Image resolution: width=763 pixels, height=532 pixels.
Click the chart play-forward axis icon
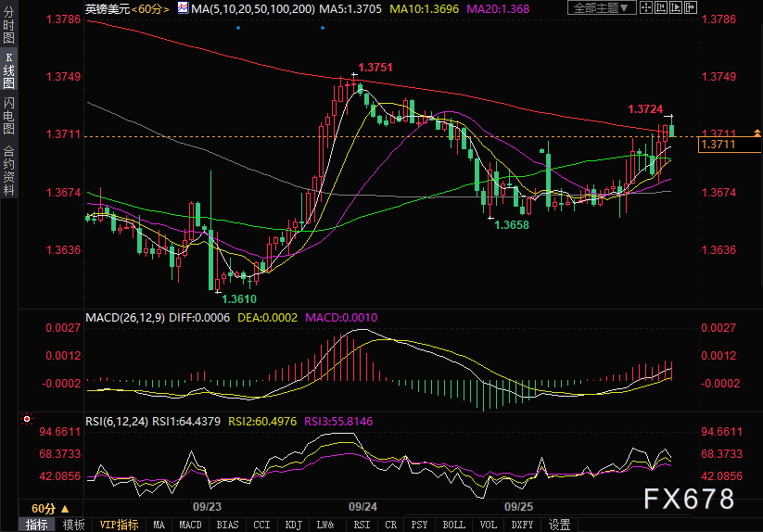click(x=676, y=7)
